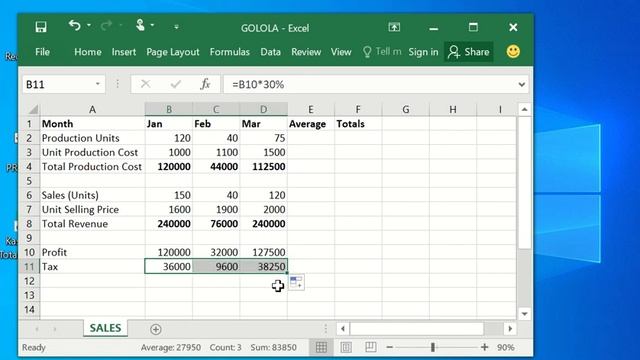The width and height of the screenshot is (640, 360).
Task: Click the 90% zoom level
Action: point(505,347)
